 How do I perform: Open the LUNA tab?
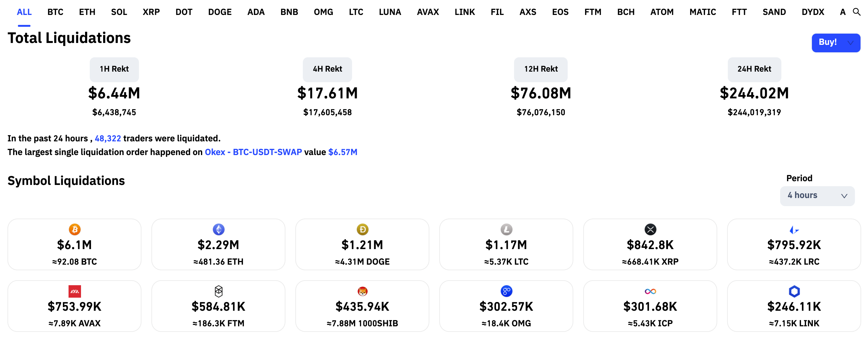click(390, 12)
